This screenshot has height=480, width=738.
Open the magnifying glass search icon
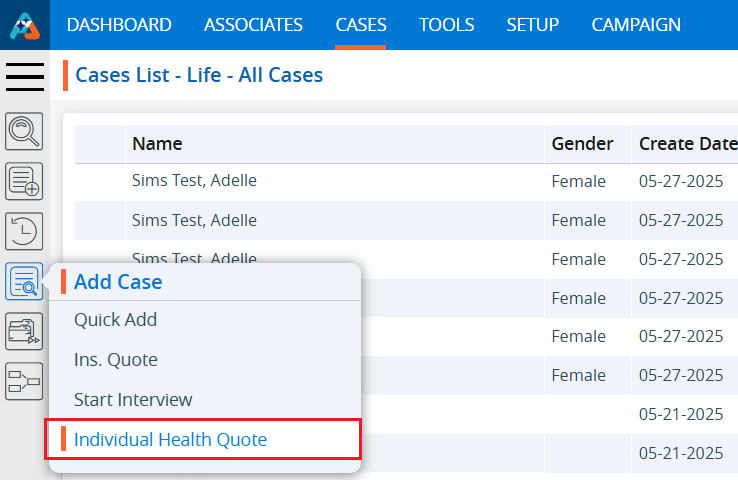pyautogui.click(x=25, y=131)
